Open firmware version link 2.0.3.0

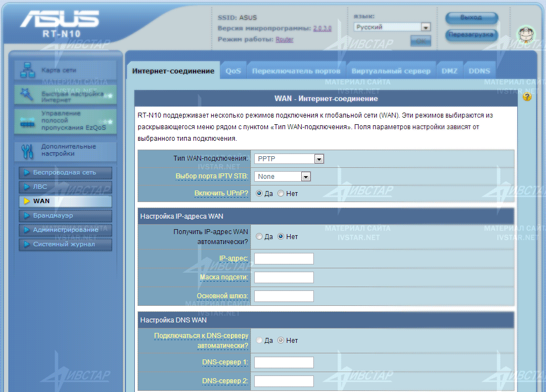(x=322, y=29)
